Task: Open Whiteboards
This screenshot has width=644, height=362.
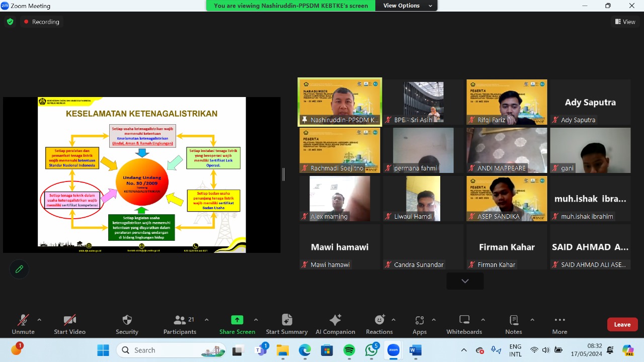Action: coord(464,320)
